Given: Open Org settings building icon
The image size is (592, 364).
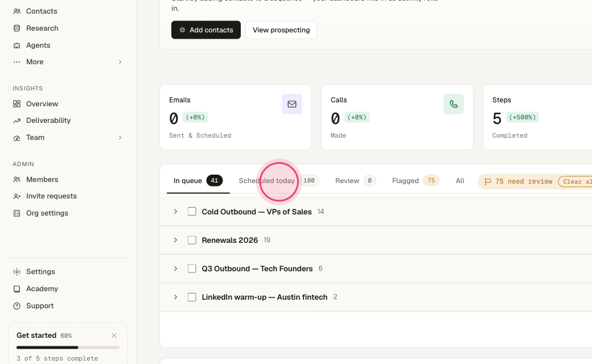Looking at the screenshot, I should tap(17, 213).
